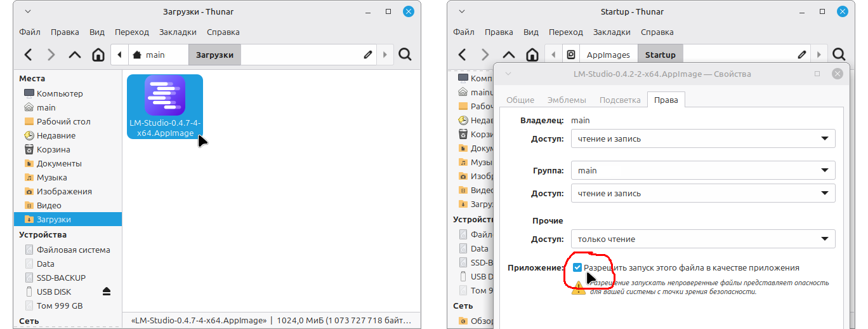Open Справка menu in Загрузки window
The image size is (868, 329).
tap(223, 32)
